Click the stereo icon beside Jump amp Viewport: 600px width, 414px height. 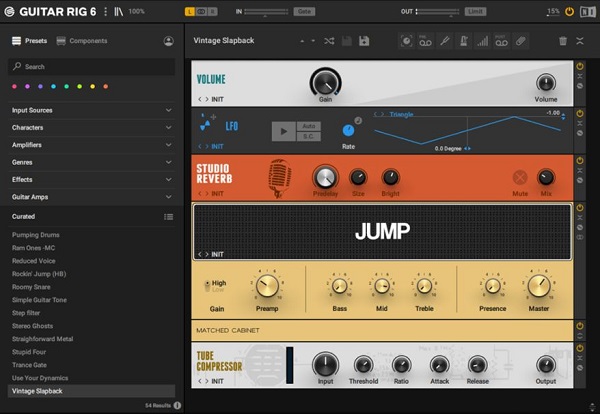point(580,237)
